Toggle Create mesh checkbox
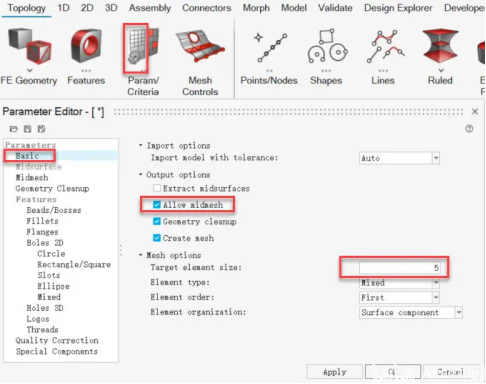This screenshot has height=384, width=486. [x=157, y=238]
